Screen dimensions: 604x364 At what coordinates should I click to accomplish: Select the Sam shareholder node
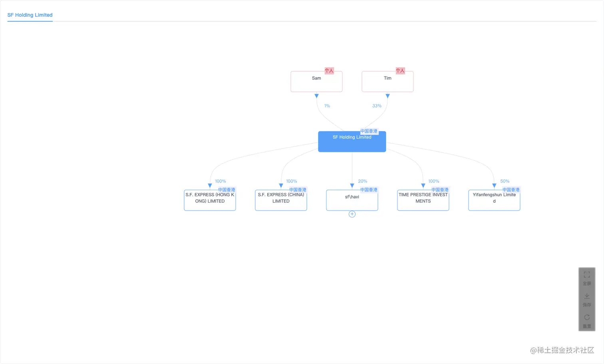pos(316,82)
